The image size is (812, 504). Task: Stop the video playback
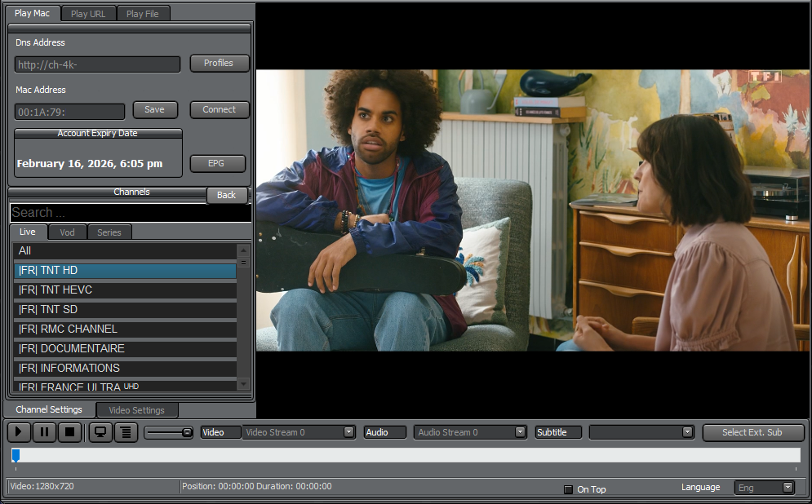coord(70,432)
